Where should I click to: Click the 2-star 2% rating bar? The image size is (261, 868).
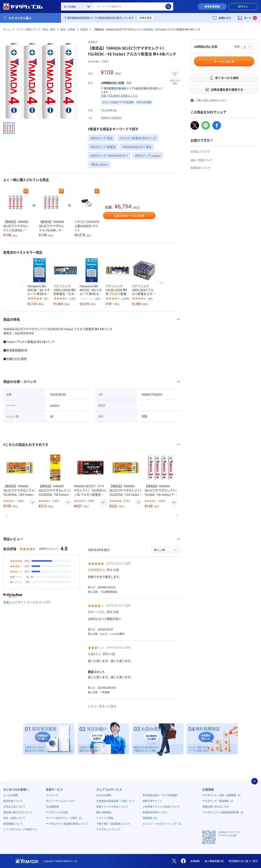click(x=51, y=577)
